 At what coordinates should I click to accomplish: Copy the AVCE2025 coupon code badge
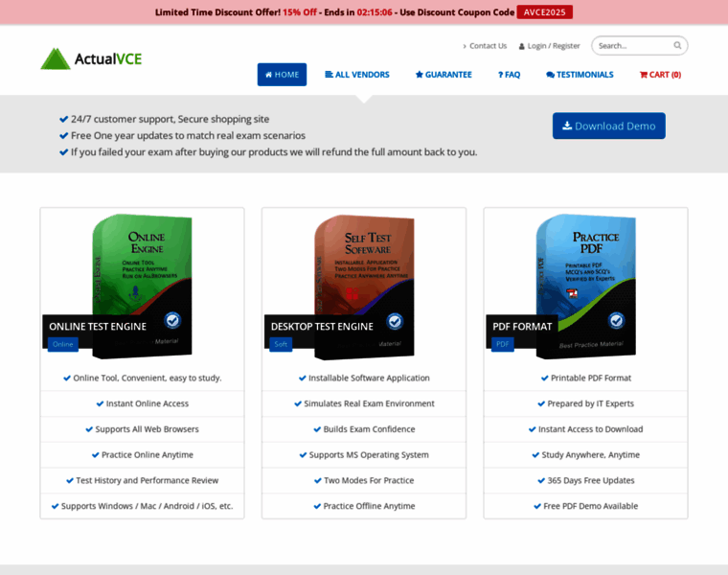click(x=545, y=12)
